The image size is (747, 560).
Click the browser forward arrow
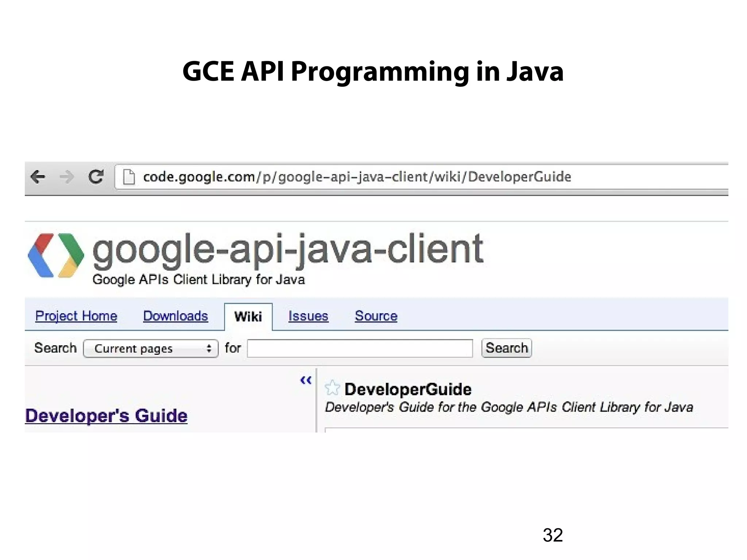pos(66,177)
